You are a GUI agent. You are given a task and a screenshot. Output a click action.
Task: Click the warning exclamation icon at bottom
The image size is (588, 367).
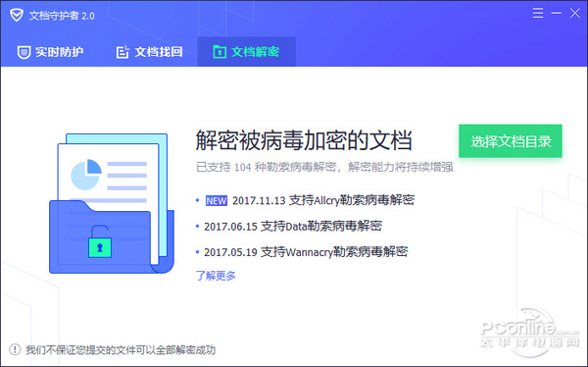pos(15,349)
